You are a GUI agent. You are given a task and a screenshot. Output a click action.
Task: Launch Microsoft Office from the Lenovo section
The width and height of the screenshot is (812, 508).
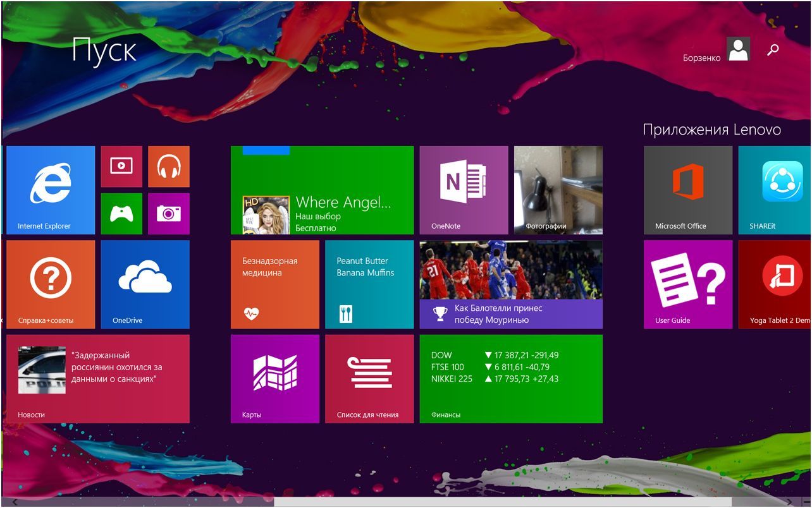(687, 190)
